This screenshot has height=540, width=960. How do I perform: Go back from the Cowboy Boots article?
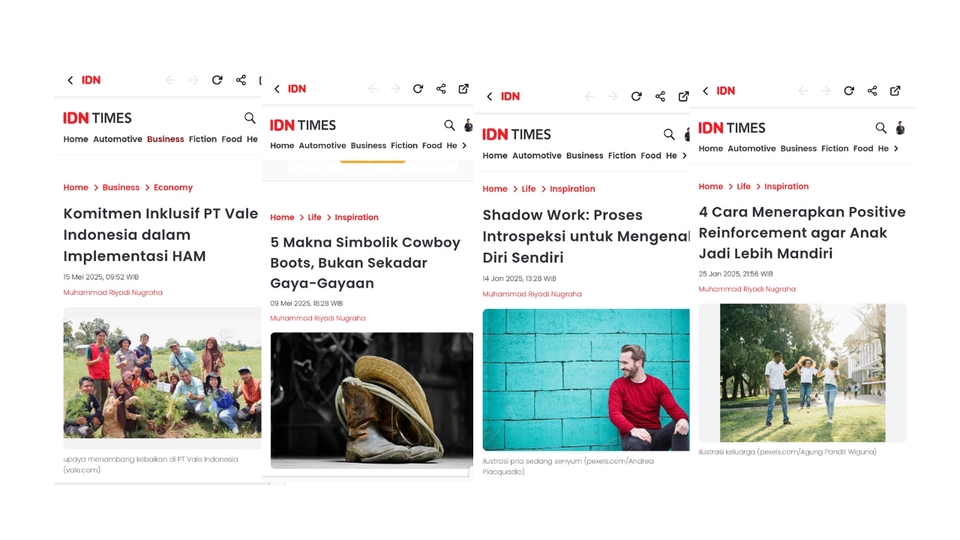coord(277,89)
